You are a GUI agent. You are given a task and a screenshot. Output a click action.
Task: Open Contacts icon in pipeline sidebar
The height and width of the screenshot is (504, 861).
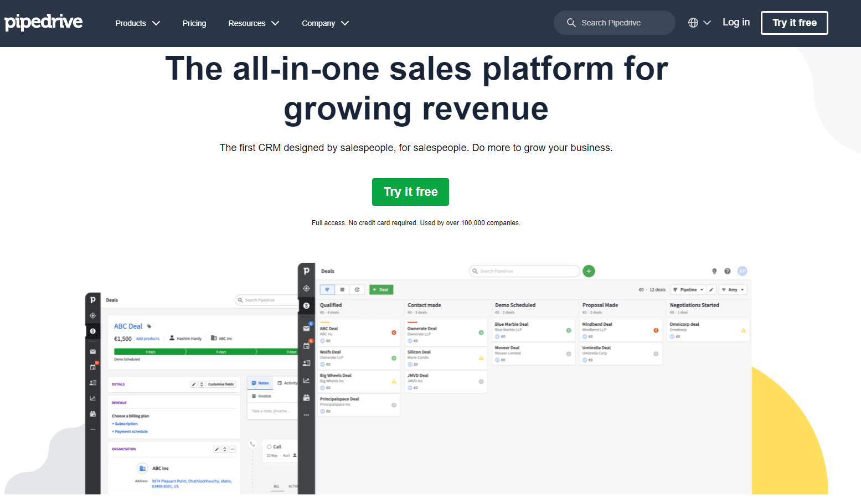click(306, 363)
